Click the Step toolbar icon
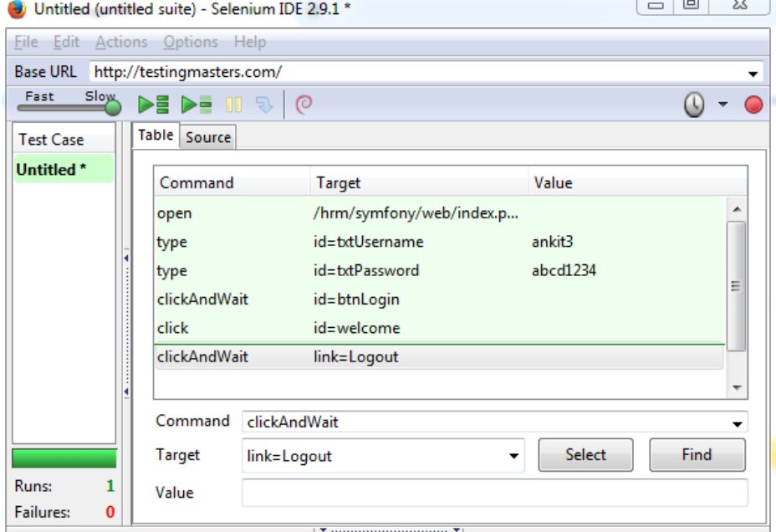 pos(264,105)
